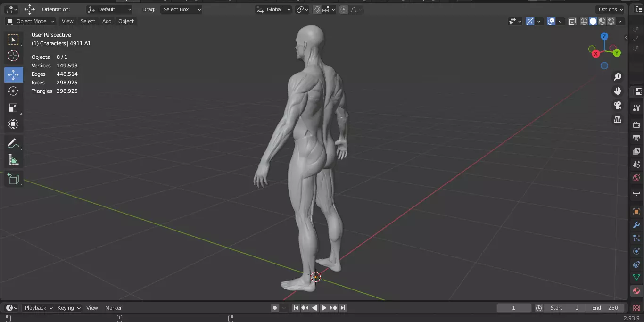Select the Add Cube tool
This screenshot has width=644, height=322.
point(13,179)
